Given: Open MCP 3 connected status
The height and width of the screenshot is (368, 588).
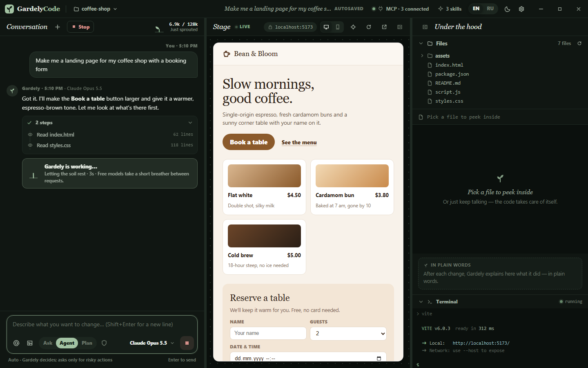Looking at the screenshot, I should coord(400,9).
